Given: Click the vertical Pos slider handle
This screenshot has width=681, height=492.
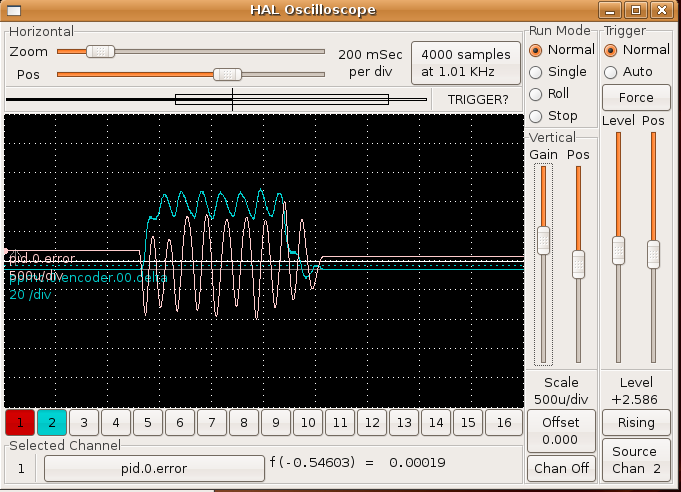Looking at the screenshot, I should tap(578, 264).
